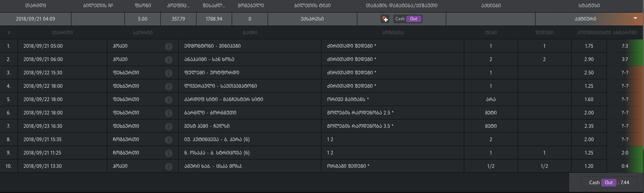The image size is (644, 193).
Task: Click info icon for კარდიფ სიტი - მანჩესტერ სიტი
Action: [x=168, y=100]
